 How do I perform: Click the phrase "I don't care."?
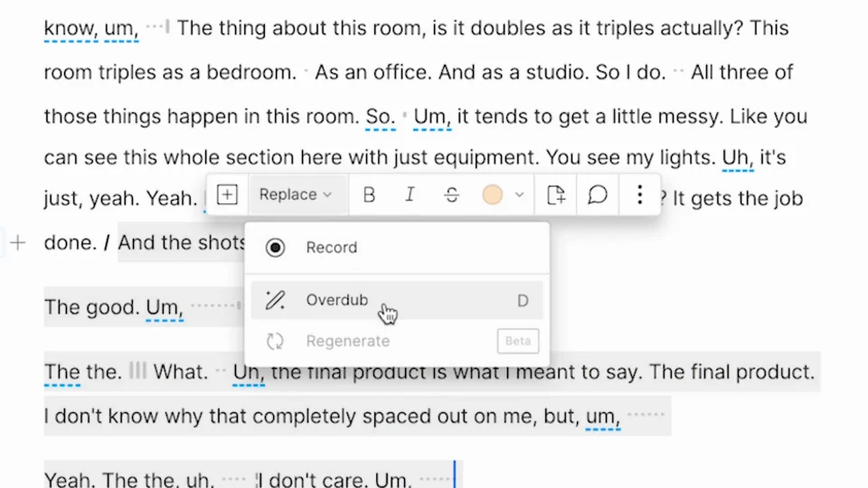click(x=313, y=479)
